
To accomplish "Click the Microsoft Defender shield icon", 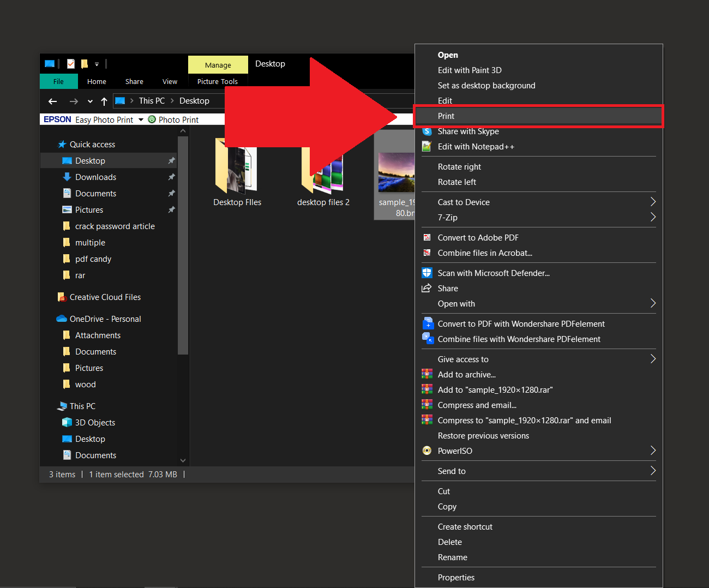I will click(427, 272).
